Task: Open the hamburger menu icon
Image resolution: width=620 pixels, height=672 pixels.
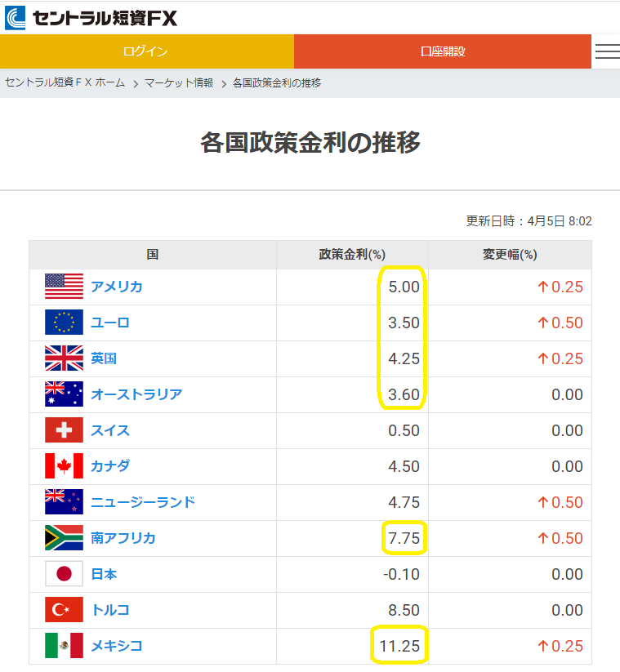Action: click(607, 51)
